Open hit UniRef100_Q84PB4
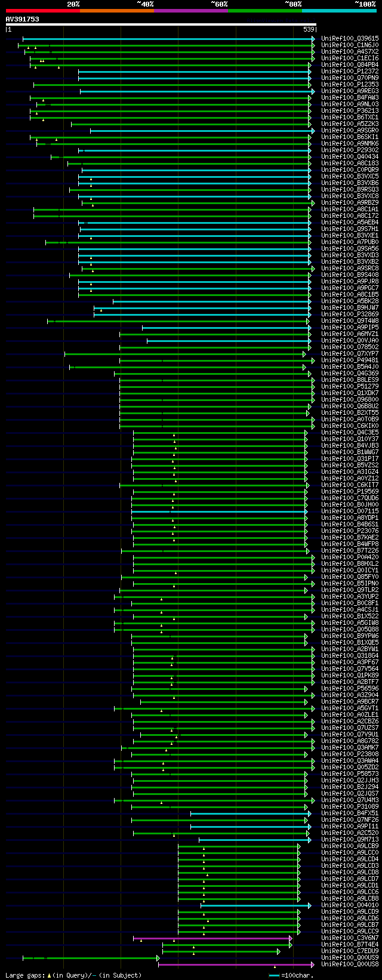Image resolution: width=382 pixels, height=980 pixels. point(350,64)
